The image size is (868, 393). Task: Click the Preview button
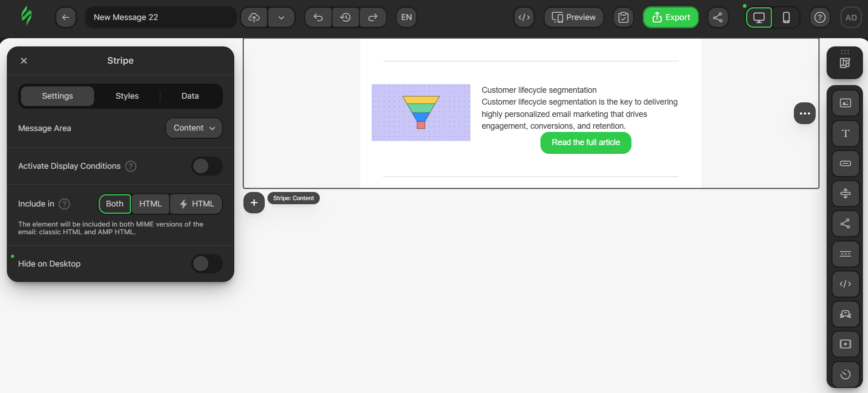click(x=574, y=17)
